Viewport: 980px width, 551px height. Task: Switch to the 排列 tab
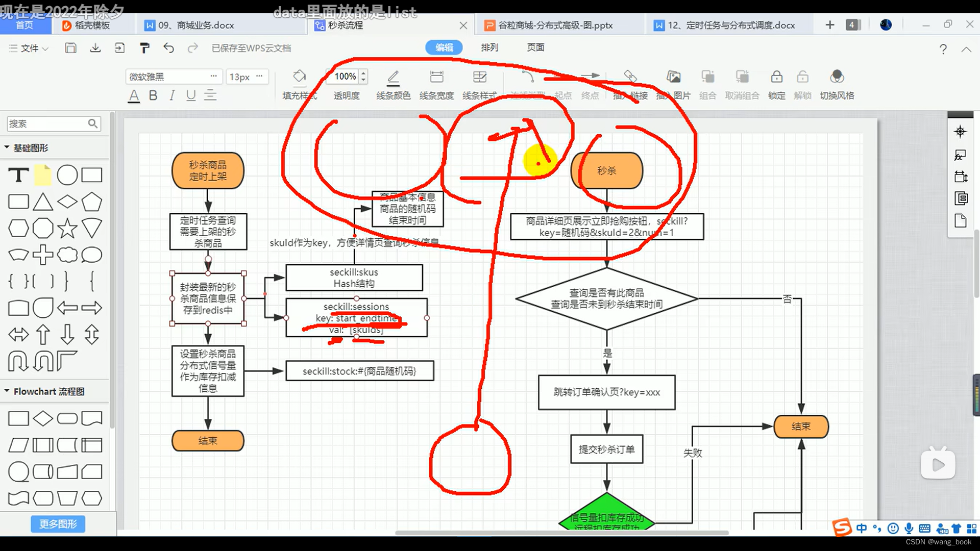[489, 47]
